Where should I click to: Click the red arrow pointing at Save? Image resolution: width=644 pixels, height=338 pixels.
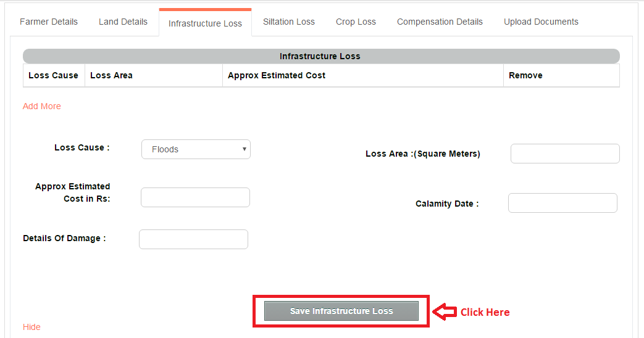click(x=445, y=311)
